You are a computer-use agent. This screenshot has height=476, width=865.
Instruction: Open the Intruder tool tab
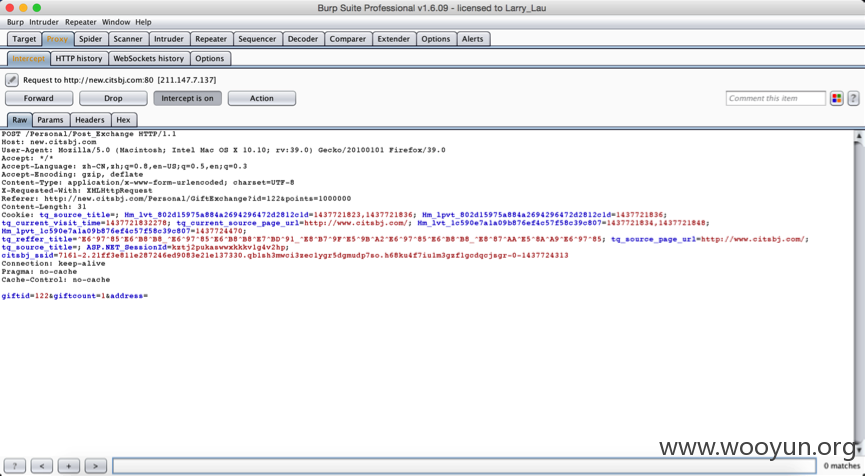point(169,39)
